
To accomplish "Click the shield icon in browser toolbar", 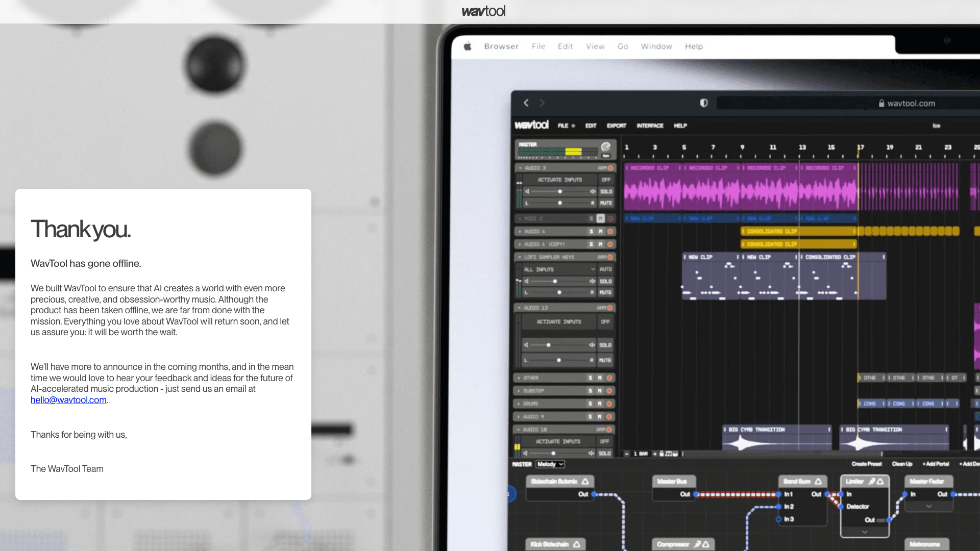I will click(x=704, y=103).
